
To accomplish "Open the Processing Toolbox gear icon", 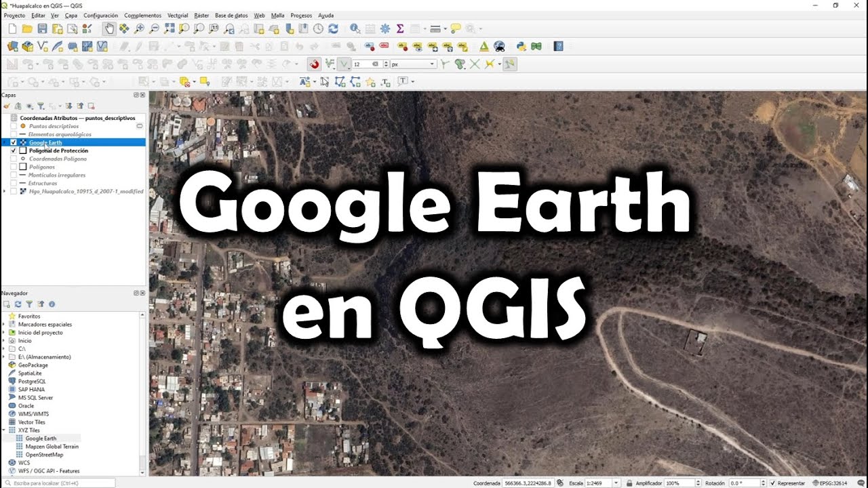I will (x=385, y=28).
